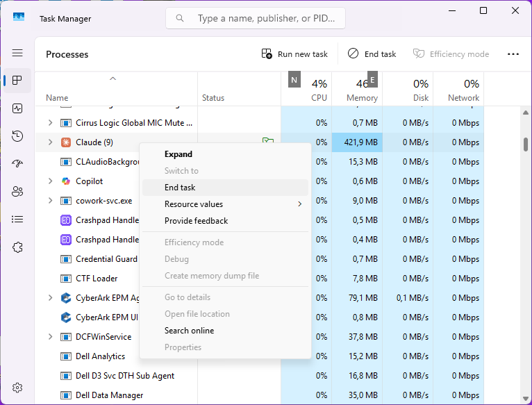Open the Performance page icon
The width and height of the screenshot is (532, 405).
[17, 108]
